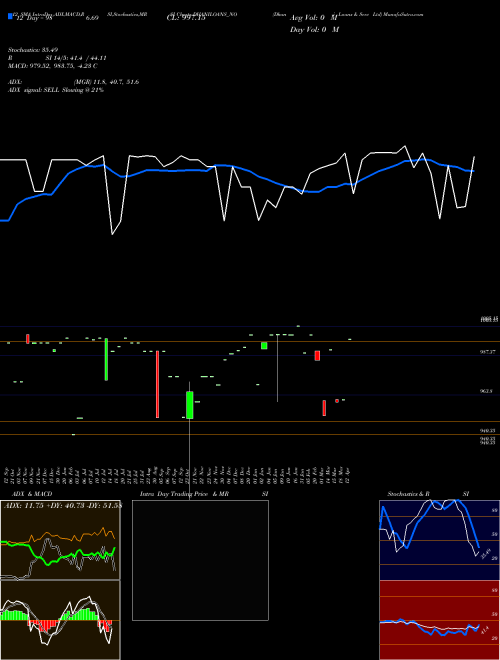
Task: Click the 987.37 price axis label
Action: [488, 351]
